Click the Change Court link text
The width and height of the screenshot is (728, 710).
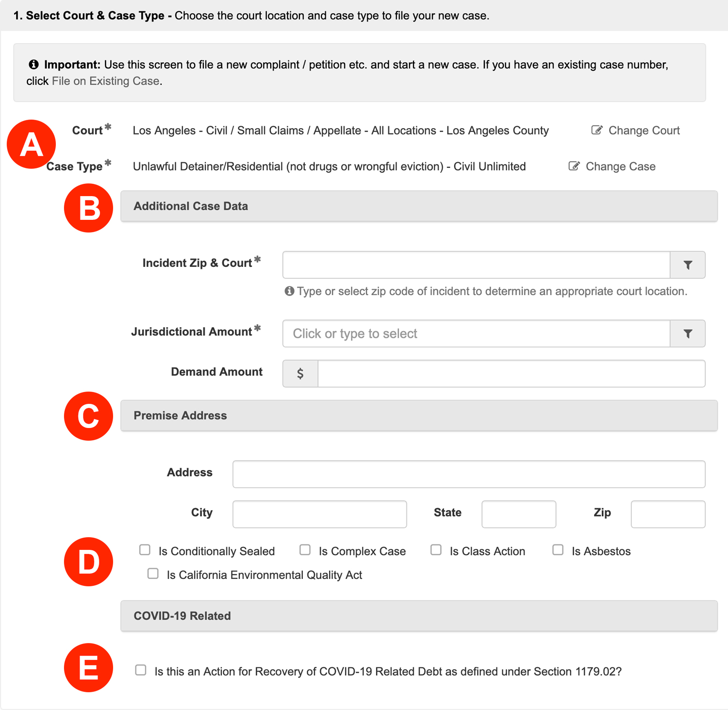click(x=644, y=131)
